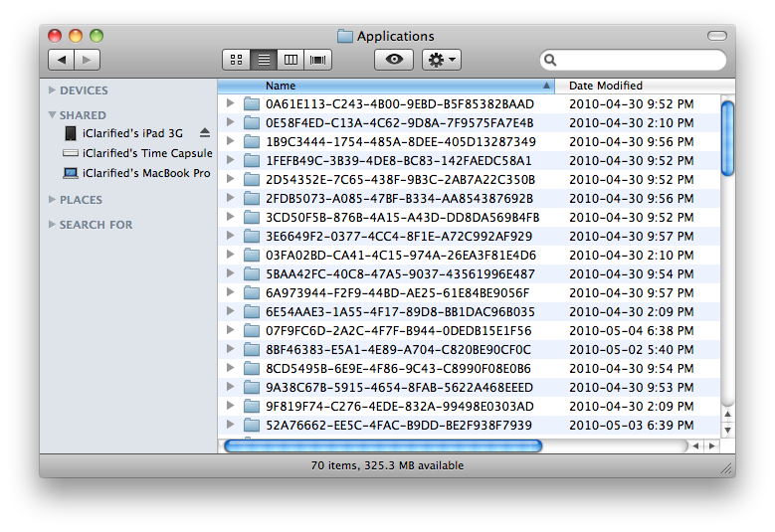Click the horizontal scrollbar thumb
The width and height of the screenshot is (775, 532).
(x=383, y=446)
